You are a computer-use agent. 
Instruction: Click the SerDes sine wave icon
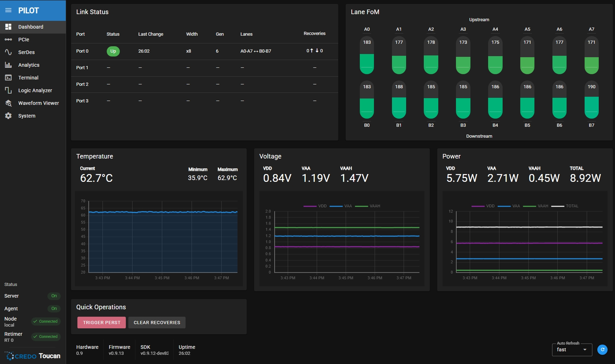(8, 52)
